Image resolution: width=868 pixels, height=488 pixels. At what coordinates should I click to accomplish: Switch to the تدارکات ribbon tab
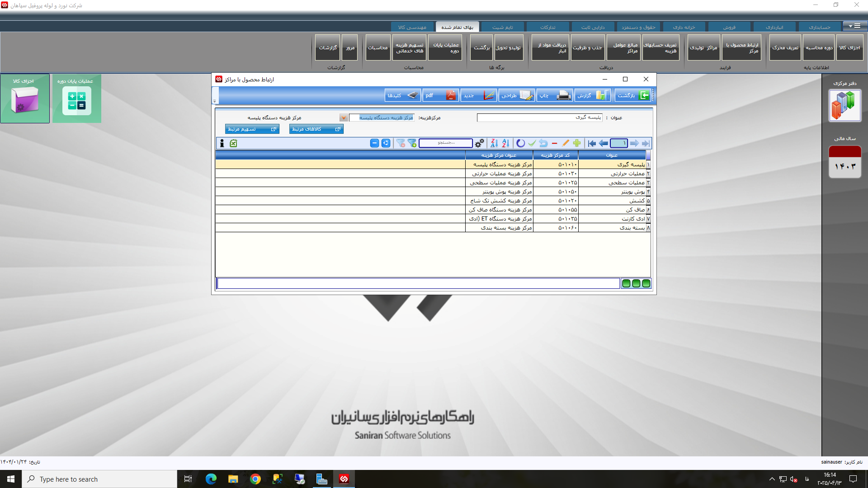[x=547, y=27]
